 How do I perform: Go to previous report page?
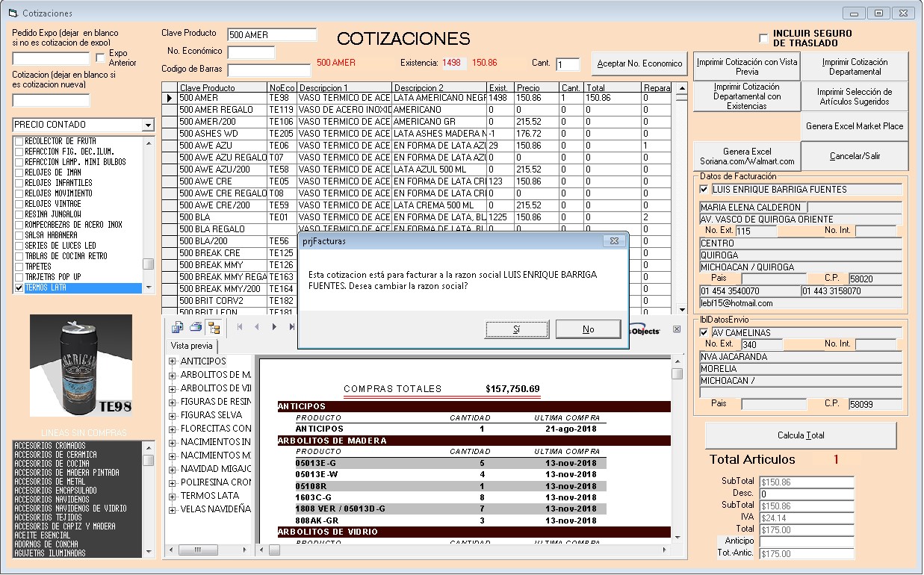click(257, 327)
